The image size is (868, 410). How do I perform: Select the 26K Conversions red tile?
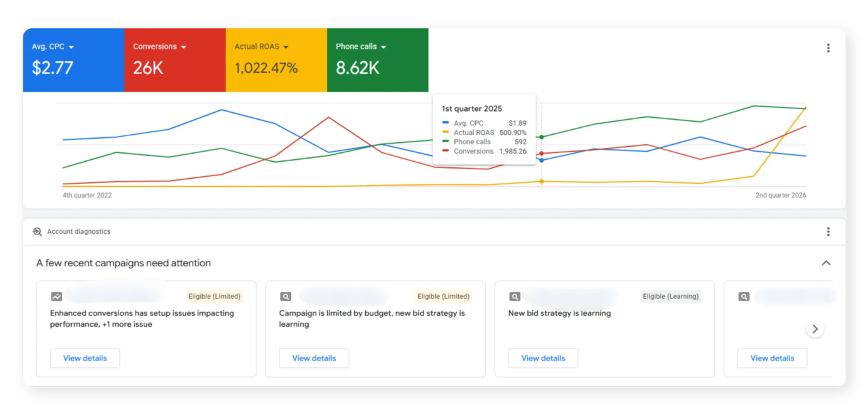click(175, 60)
